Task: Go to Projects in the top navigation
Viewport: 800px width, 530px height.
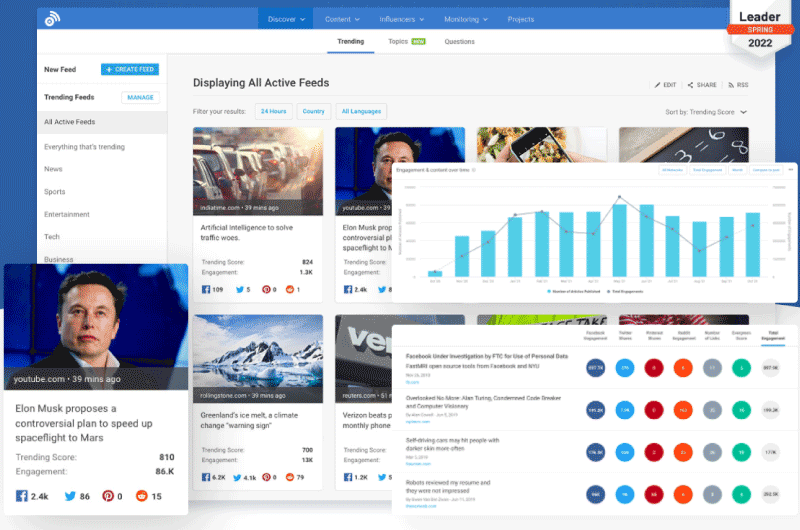Action: [520, 19]
